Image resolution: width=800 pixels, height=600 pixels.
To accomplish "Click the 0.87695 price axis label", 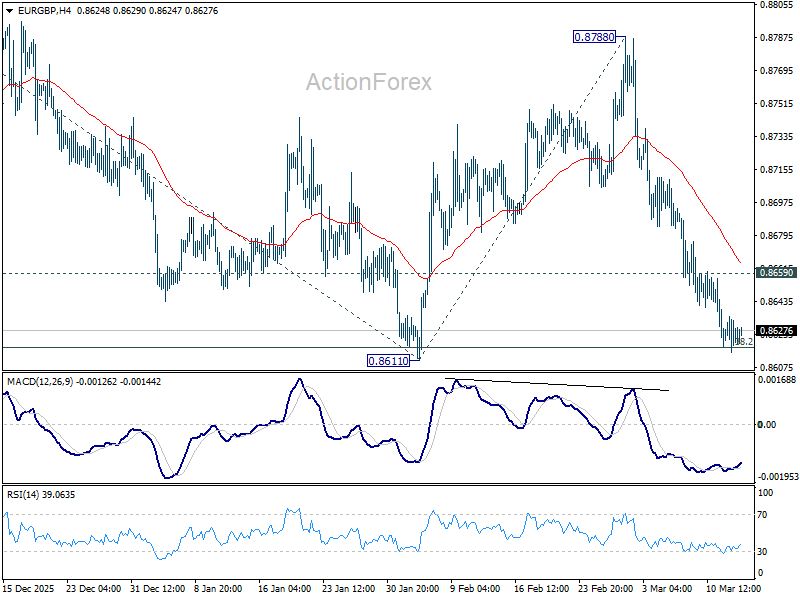I will tap(777, 70).
